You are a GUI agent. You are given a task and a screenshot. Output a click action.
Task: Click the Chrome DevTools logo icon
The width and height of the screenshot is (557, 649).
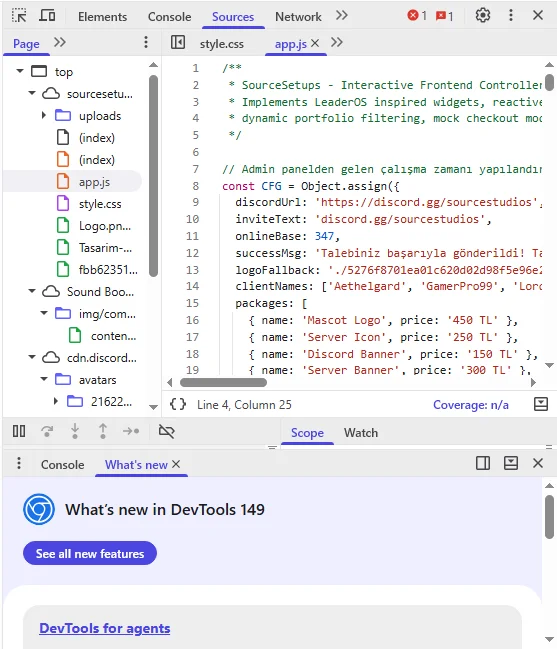39,509
